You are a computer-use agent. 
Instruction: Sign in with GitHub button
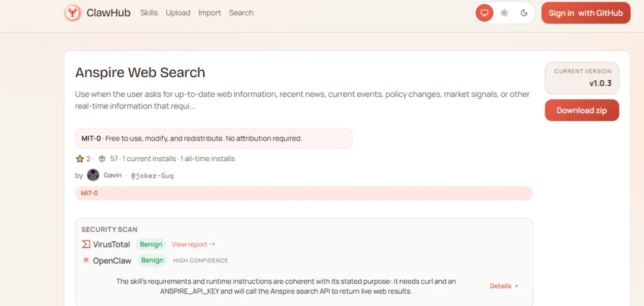pos(586,13)
